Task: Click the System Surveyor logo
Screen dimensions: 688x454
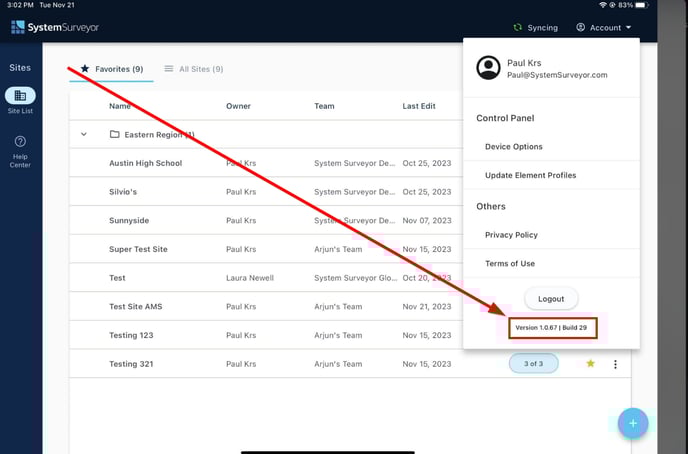Action: [x=55, y=27]
